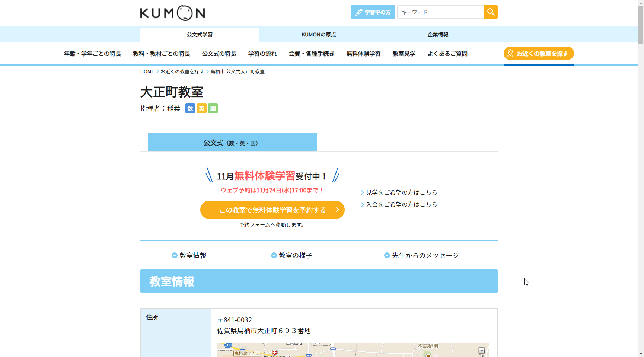Click the location pin icon in お近くの教室を探す
Screen dimensions: 644x357
pos(510,53)
